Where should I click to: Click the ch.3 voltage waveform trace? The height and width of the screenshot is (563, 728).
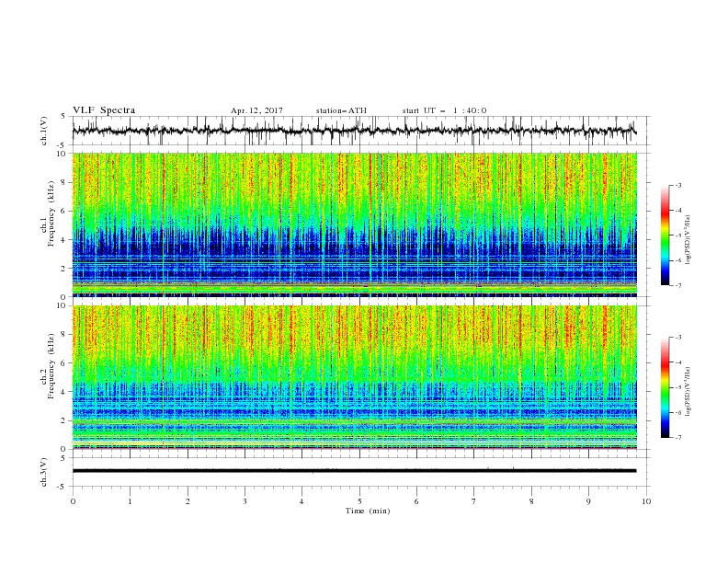pos(354,471)
